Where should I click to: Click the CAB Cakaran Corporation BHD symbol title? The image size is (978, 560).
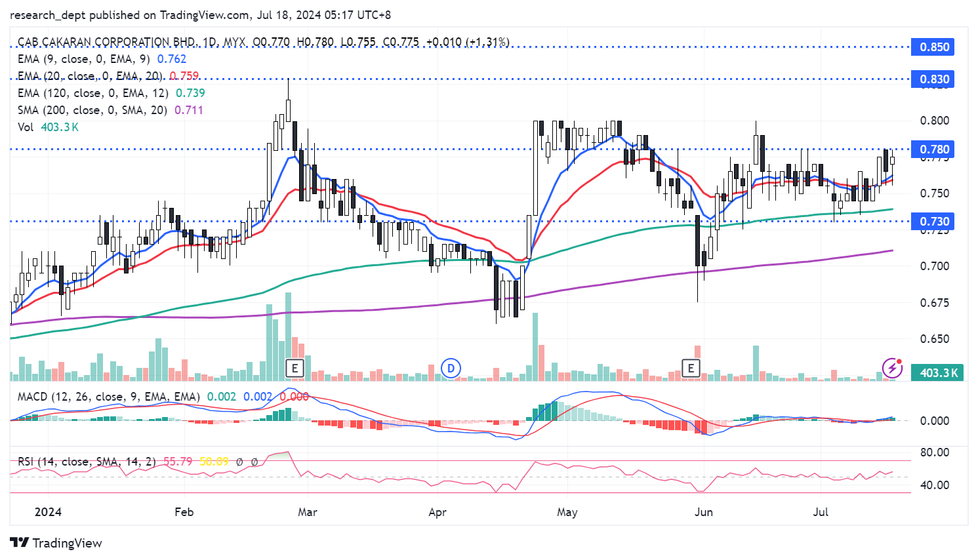(x=105, y=42)
